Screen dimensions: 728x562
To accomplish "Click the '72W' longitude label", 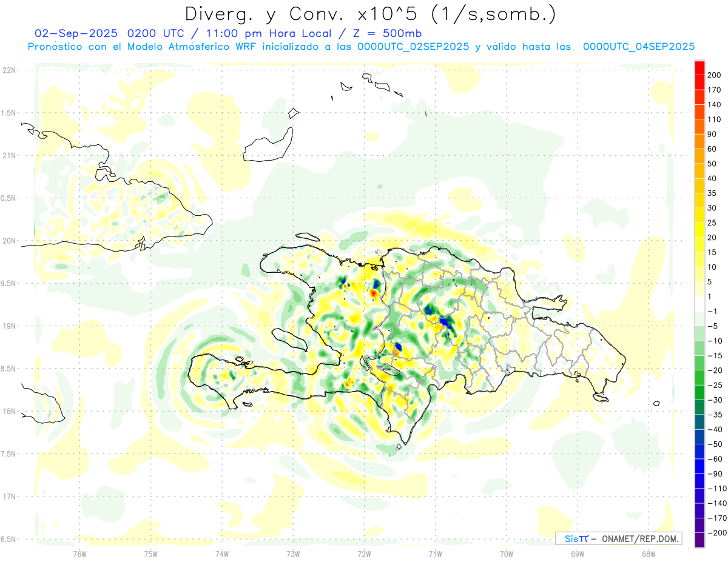I will [364, 554].
